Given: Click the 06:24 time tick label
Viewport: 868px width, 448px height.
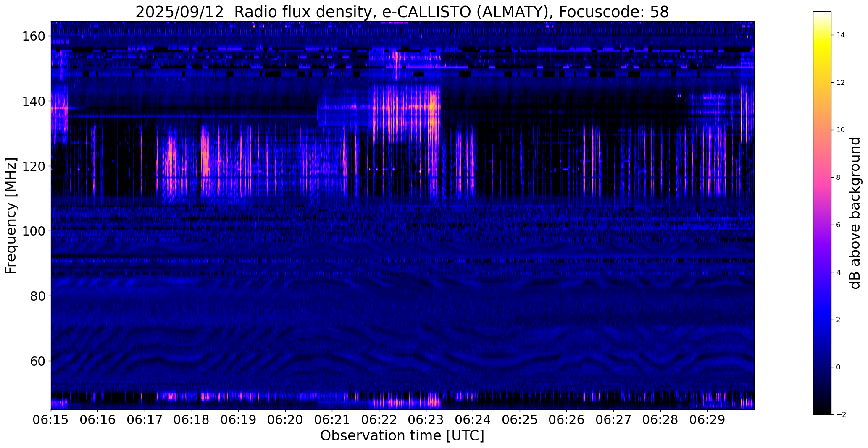Looking at the screenshot, I should click(x=473, y=419).
